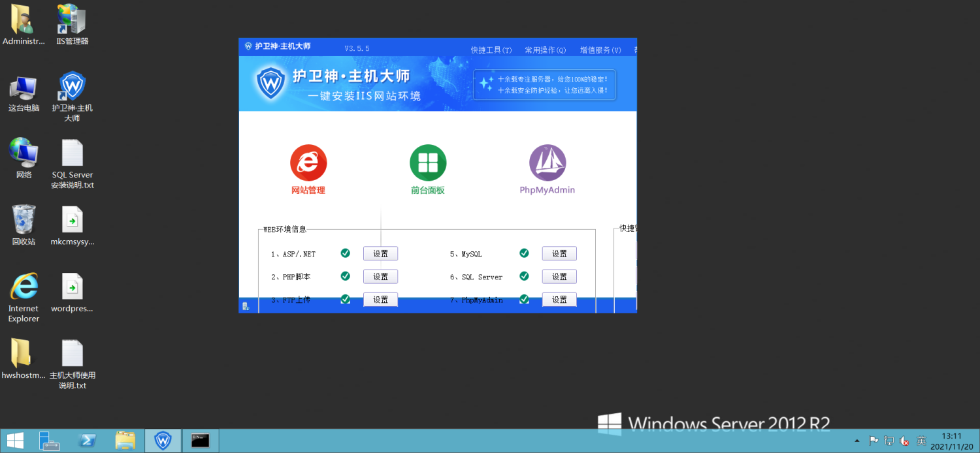Open PowerShell from the taskbar

(x=87, y=441)
